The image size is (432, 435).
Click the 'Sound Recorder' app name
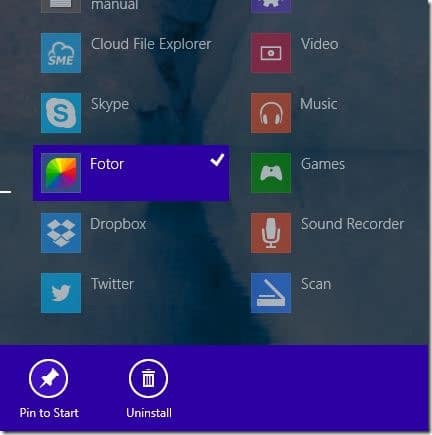tap(352, 224)
